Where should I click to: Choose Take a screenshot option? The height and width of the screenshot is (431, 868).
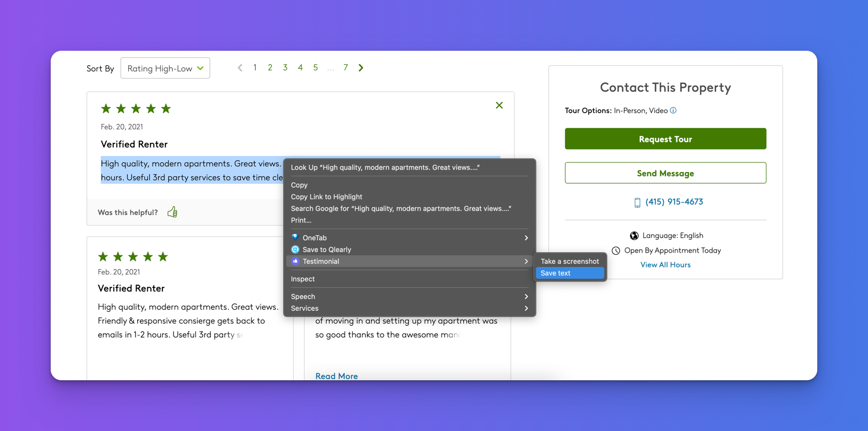coord(569,261)
